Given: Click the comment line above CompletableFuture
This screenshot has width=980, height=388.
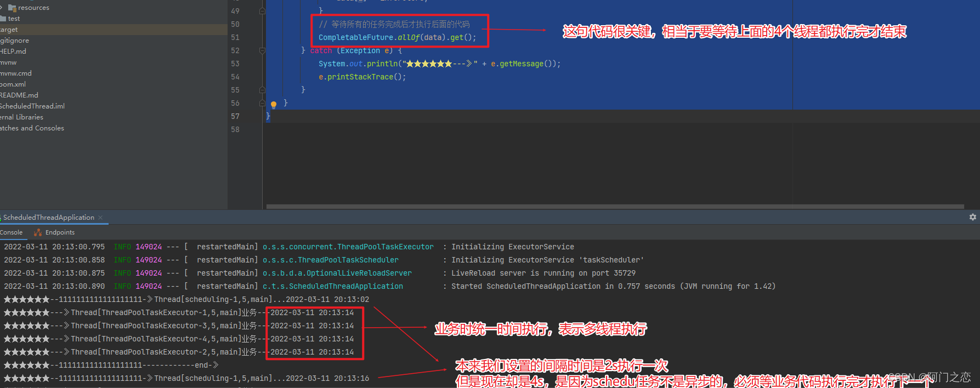Looking at the screenshot, I should [x=394, y=24].
